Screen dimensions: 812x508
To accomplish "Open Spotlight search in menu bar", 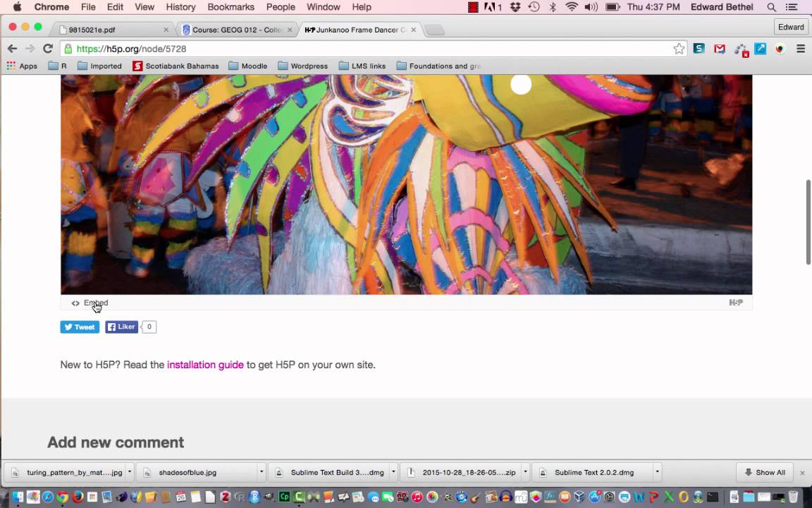I will click(x=771, y=7).
